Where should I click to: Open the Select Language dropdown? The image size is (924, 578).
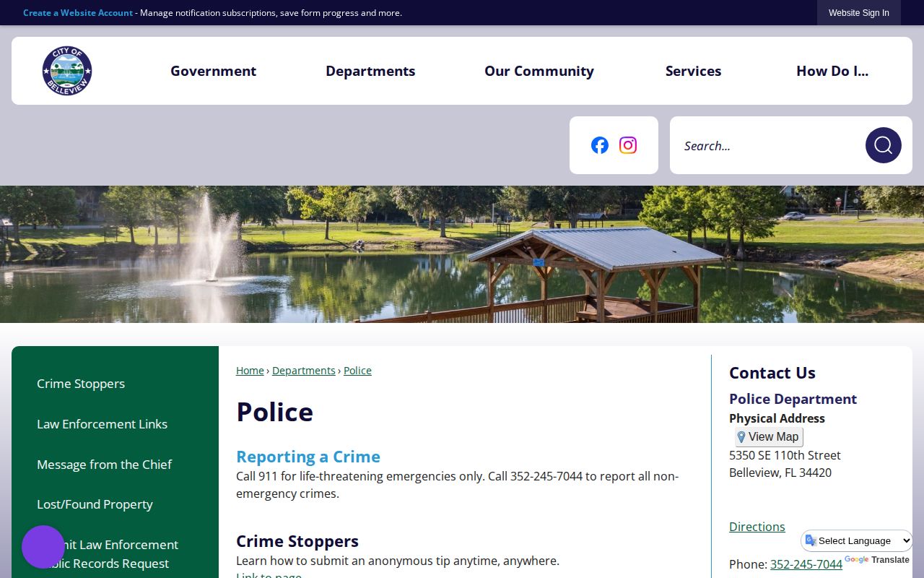pos(857,540)
